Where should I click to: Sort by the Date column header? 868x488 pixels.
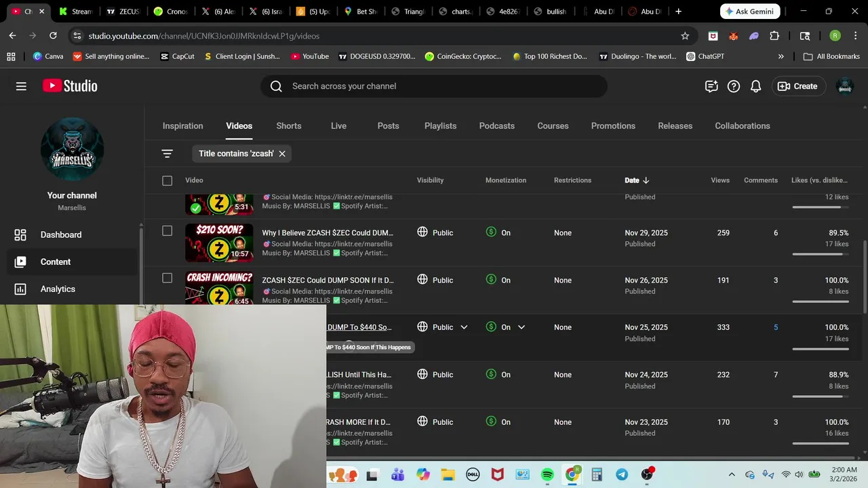click(x=637, y=180)
